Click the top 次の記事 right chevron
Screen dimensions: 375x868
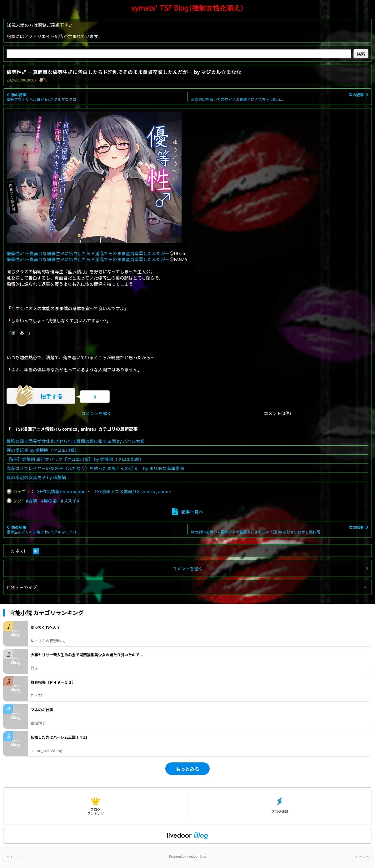(x=367, y=95)
